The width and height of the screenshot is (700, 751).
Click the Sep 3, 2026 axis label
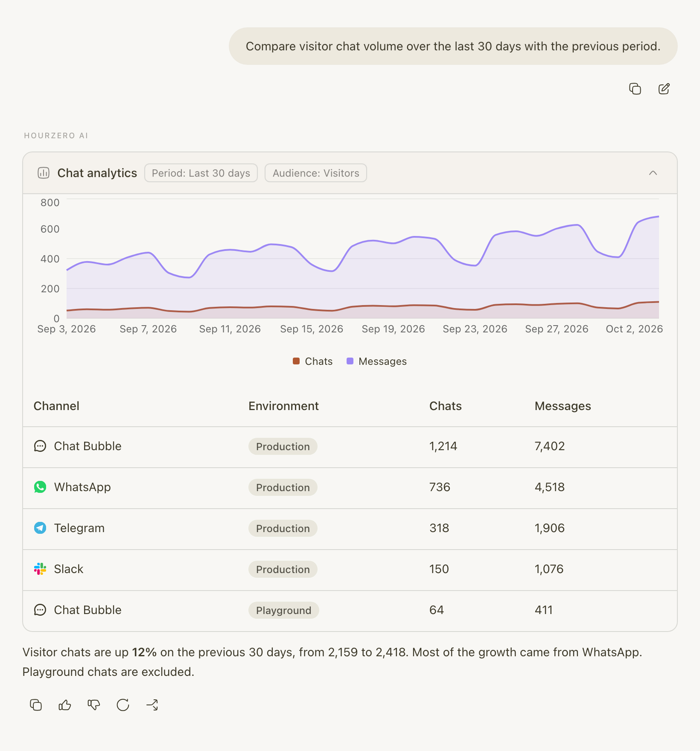pos(67,329)
